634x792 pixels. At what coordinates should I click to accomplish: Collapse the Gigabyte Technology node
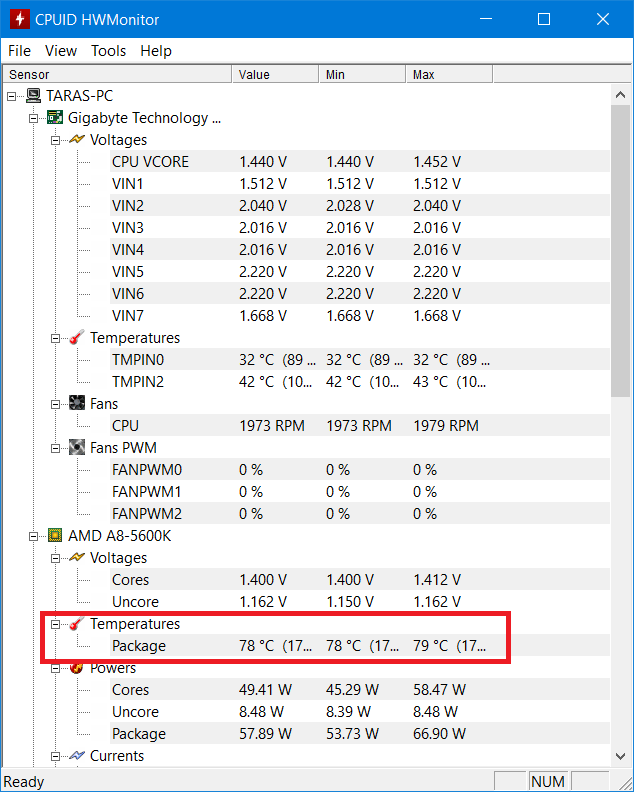point(33,118)
